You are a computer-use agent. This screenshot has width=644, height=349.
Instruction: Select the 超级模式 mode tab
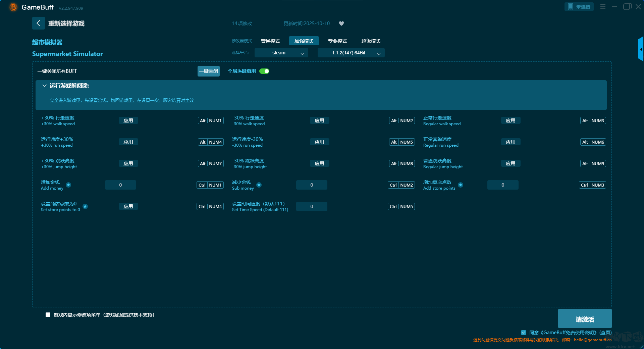click(x=371, y=41)
